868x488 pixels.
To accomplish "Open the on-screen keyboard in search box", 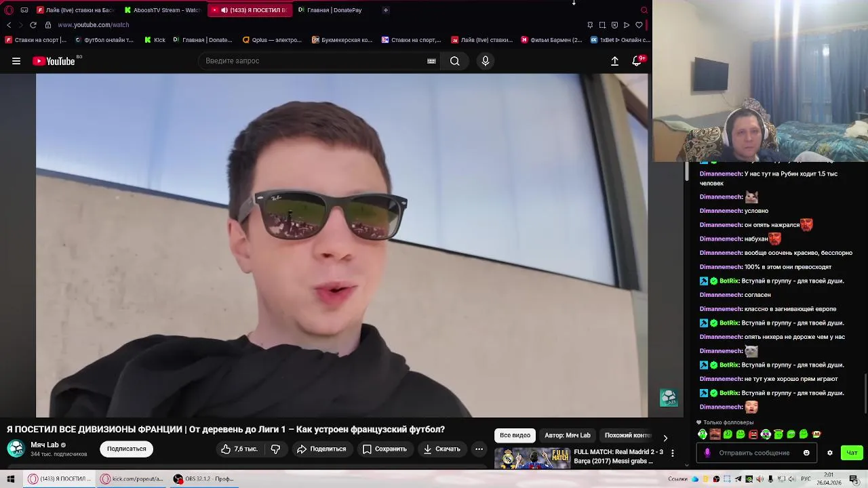I will [431, 61].
